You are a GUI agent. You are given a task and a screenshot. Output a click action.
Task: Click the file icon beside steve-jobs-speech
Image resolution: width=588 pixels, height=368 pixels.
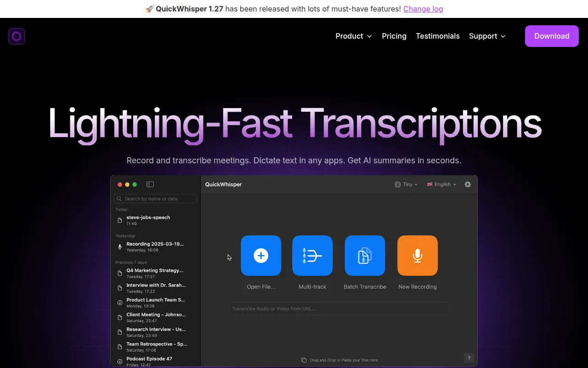[x=120, y=220]
